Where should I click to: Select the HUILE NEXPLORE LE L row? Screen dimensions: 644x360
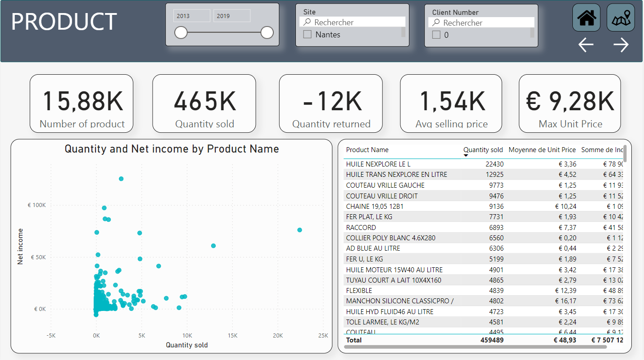pyautogui.click(x=484, y=164)
